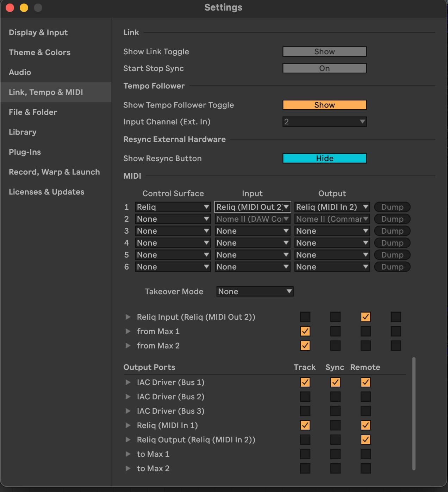Open the Output dropdown for control surface 3
The image size is (448, 492).
tap(332, 231)
